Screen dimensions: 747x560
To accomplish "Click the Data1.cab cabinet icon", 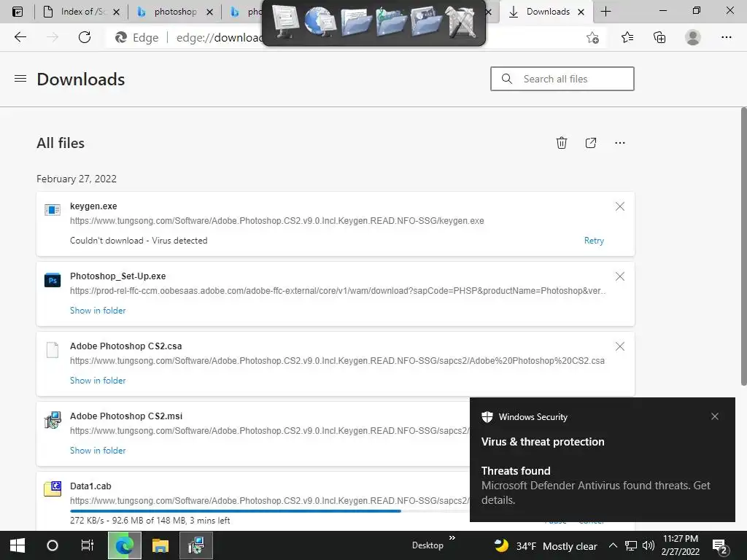I will tap(53, 489).
